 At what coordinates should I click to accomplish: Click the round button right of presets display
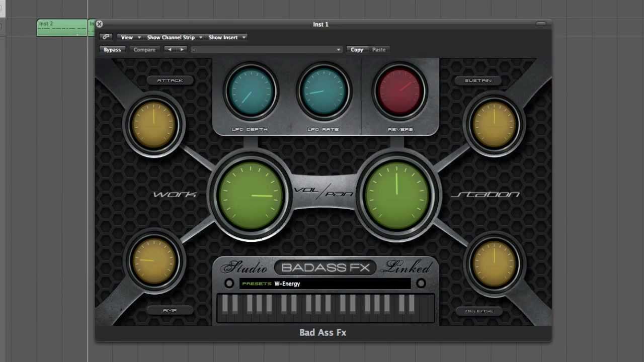click(421, 284)
